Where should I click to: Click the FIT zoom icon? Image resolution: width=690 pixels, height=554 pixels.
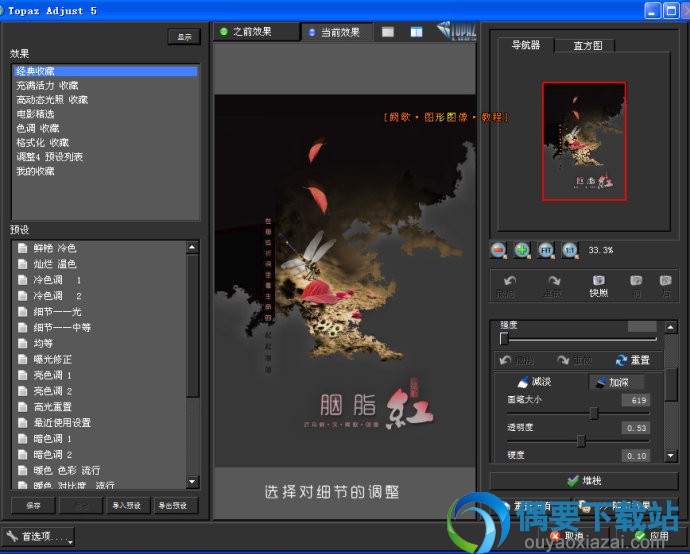pyautogui.click(x=546, y=250)
